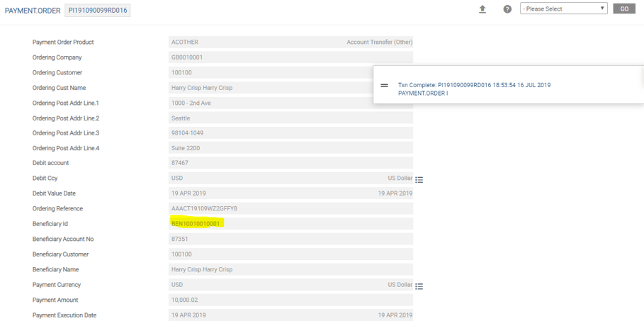Open the help question mark icon
The image size is (644, 321).
[x=507, y=9]
